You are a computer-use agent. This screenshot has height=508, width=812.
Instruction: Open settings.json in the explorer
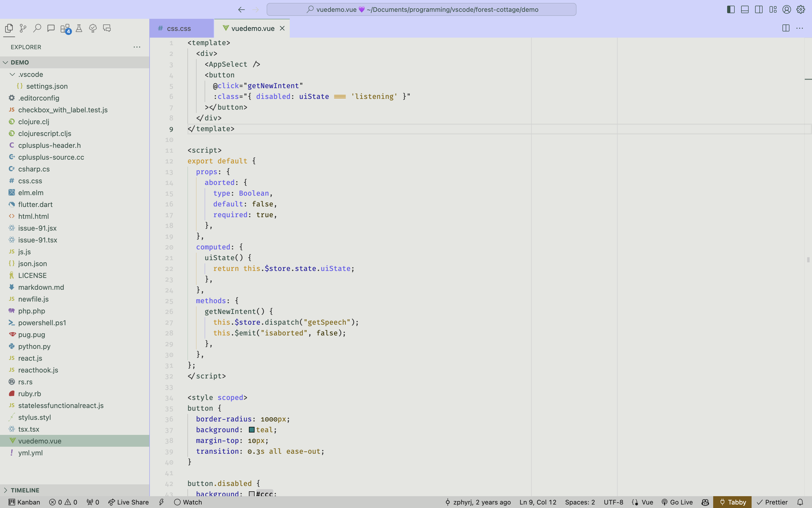click(74, 86)
